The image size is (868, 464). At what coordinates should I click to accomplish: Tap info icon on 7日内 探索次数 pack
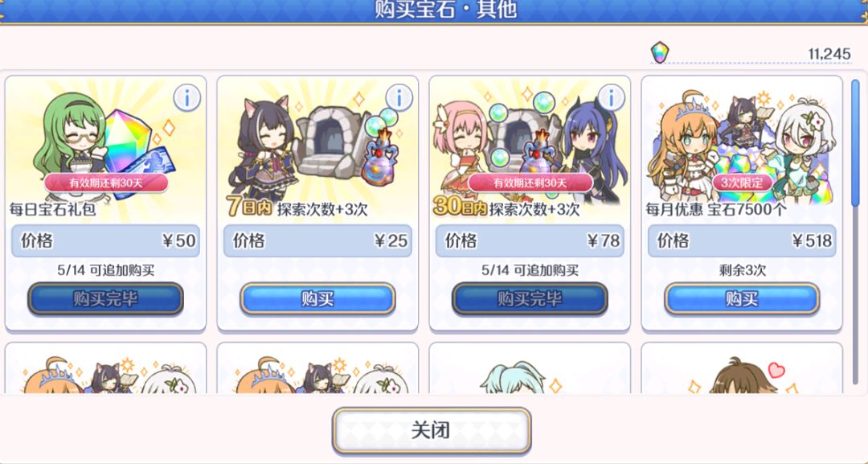399,99
